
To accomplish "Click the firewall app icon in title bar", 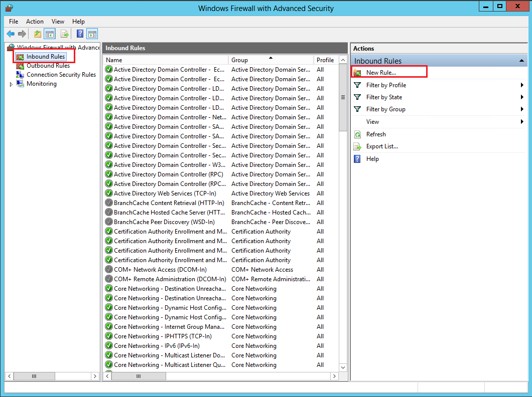I will (9, 8).
